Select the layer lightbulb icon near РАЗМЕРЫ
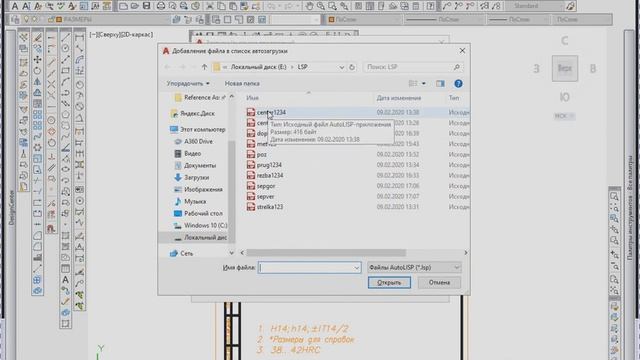Screen dimensions: 640x360 click(26, 19)
